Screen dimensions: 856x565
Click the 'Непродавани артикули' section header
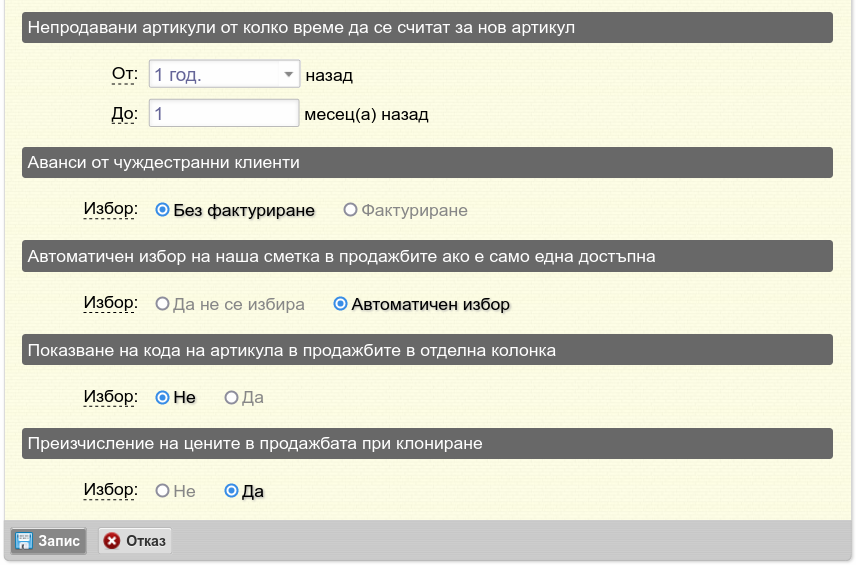(x=427, y=27)
